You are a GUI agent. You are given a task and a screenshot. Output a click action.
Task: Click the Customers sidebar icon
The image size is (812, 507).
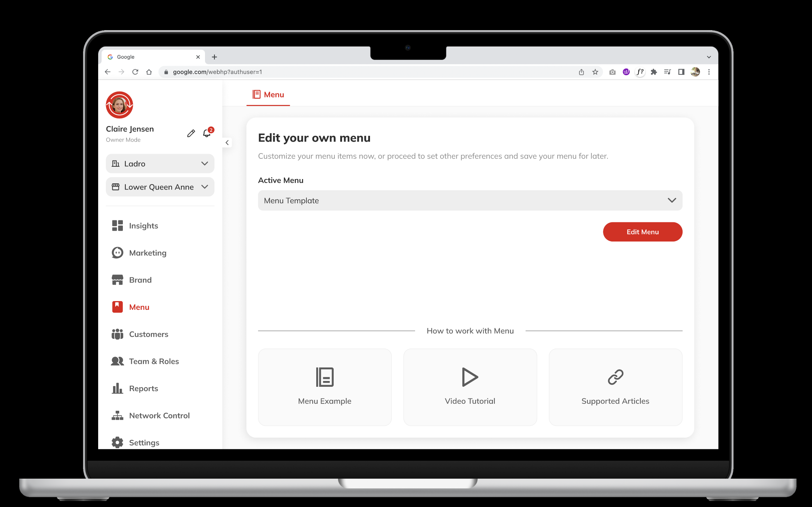pyautogui.click(x=117, y=333)
